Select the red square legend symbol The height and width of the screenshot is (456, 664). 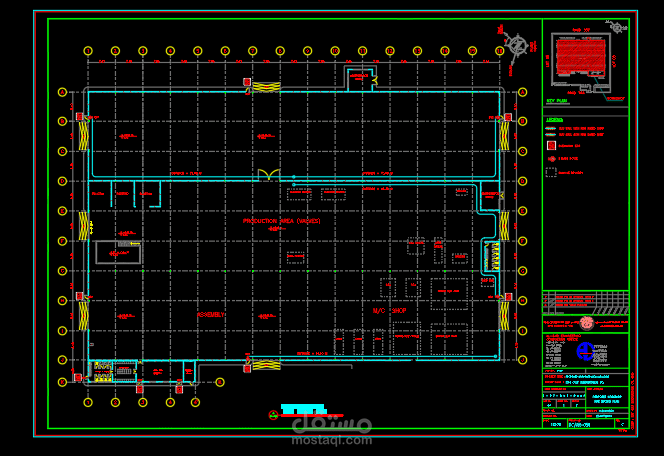(x=551, y=146)
